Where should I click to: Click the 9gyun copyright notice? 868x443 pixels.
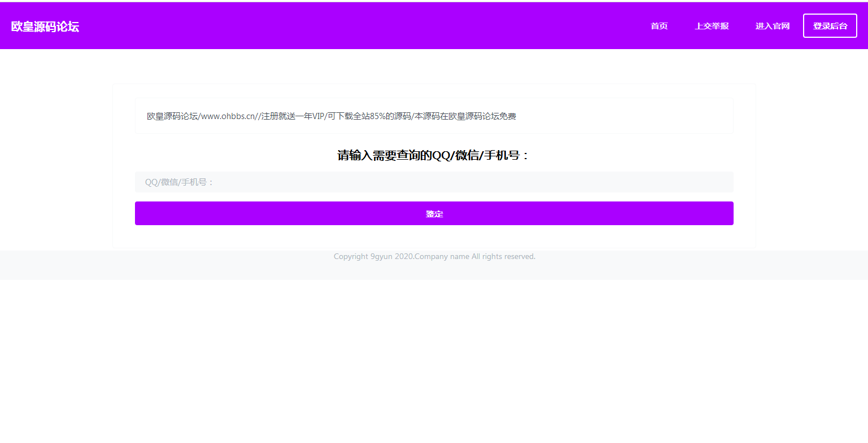coord(434,256)
